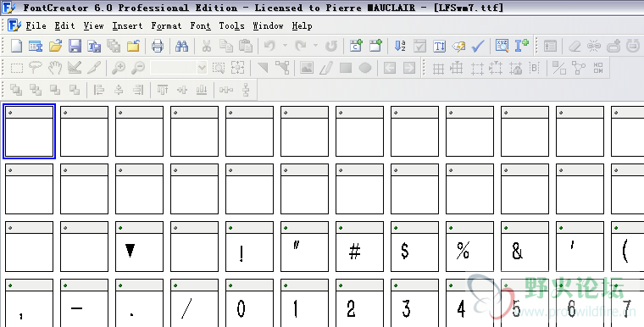Open the Help menu
The height and width of the screenshot is (327, 644).
[x=302, y=26]
